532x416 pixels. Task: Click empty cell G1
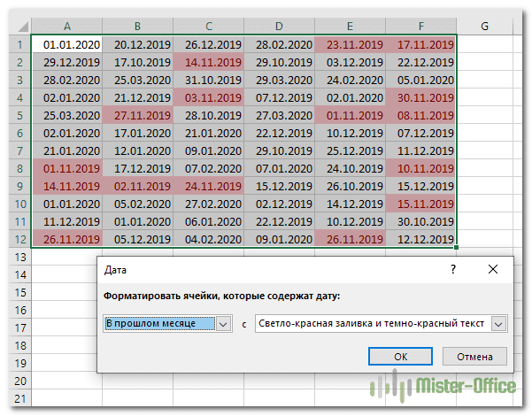click(484, 44)
